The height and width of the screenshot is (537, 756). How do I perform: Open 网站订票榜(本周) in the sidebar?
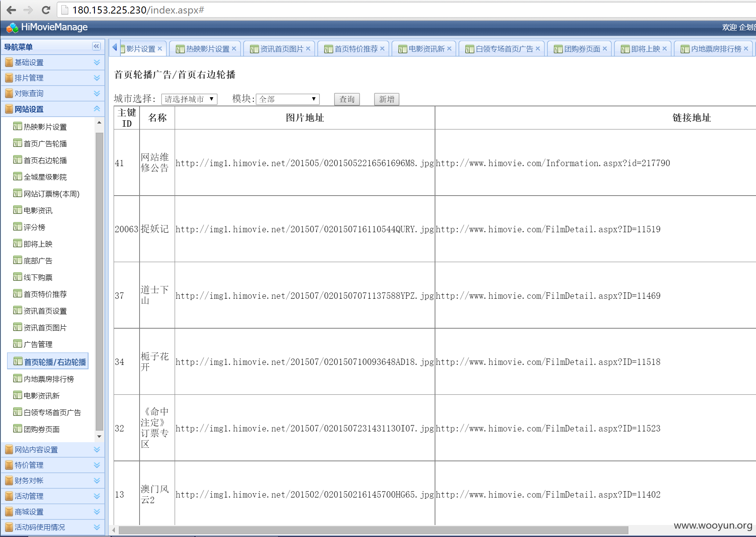click(51, 194)
